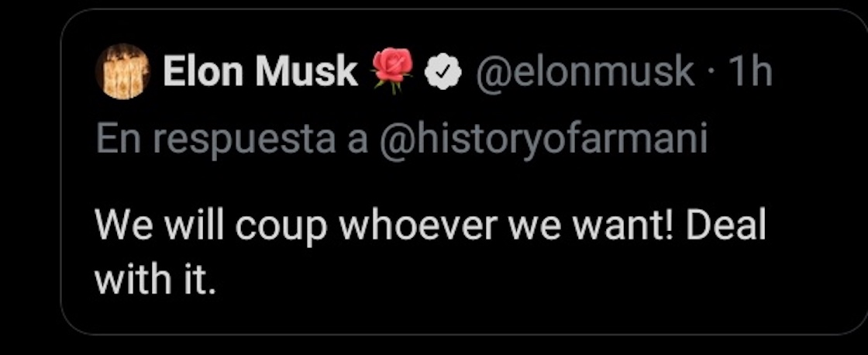868x355 pixels.
Task: Open the Elon Musk display name link
Action: (260, 72)
